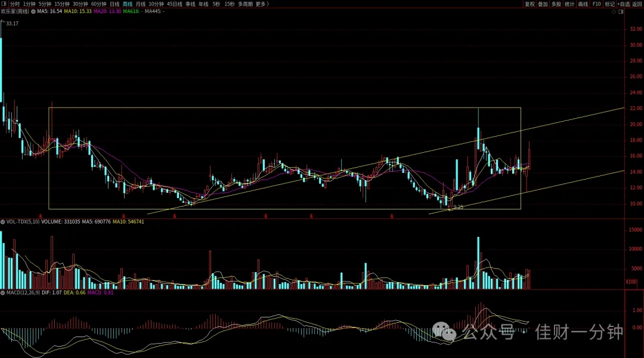This screenshot has width=644, height=358.
Task: Select the 30分钟 period tab
Action: tap(80, 4)
